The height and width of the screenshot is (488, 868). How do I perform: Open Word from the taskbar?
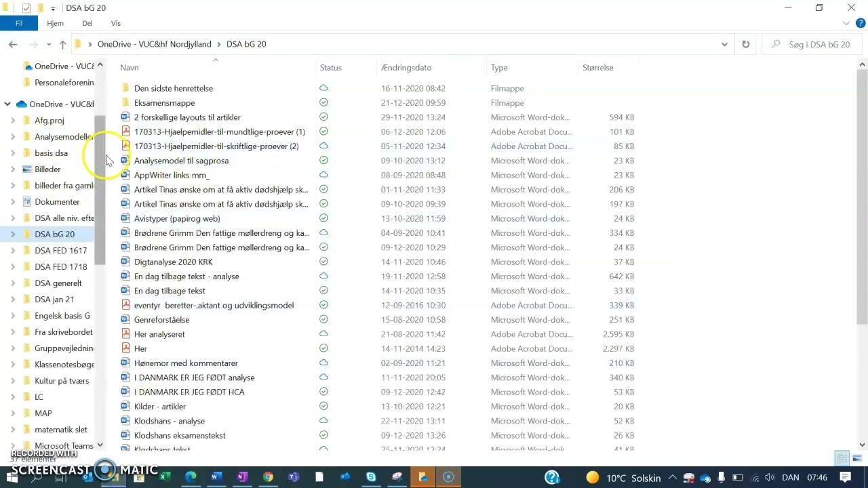[x=216, y=477]
